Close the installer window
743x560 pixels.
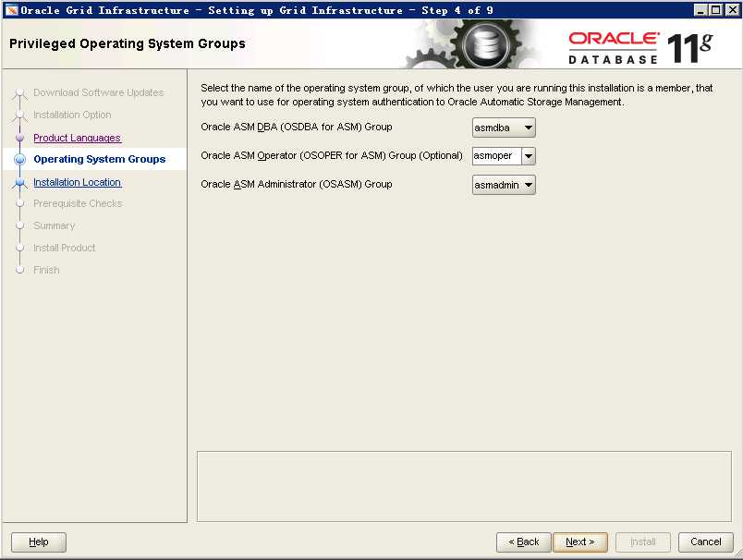click(x=732, y=10)
